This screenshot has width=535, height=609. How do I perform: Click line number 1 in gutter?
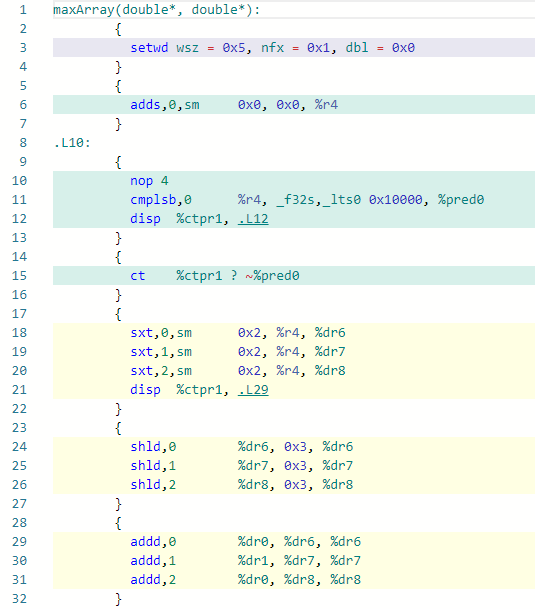click(23, 10)
